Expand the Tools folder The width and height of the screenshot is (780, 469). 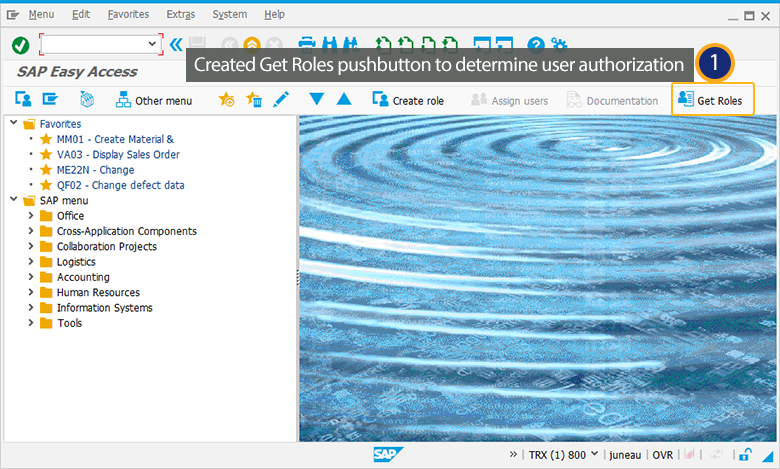coord(31,323)
